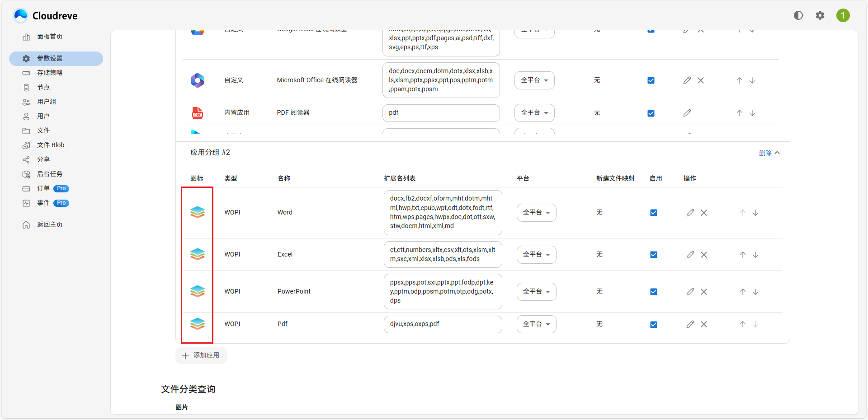Click the 添加应用 button
This screenshot has height=420, width=868.
(x=201, y=355)
